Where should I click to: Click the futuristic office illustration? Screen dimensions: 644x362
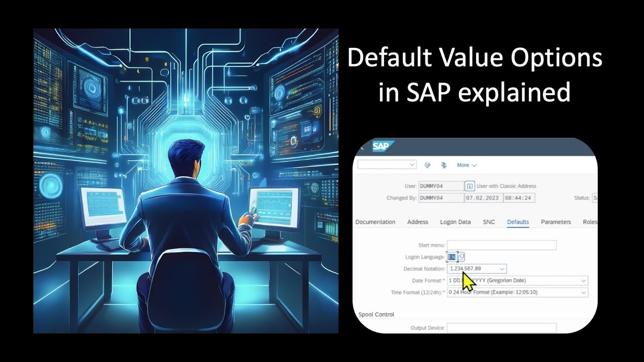[186, 181]
